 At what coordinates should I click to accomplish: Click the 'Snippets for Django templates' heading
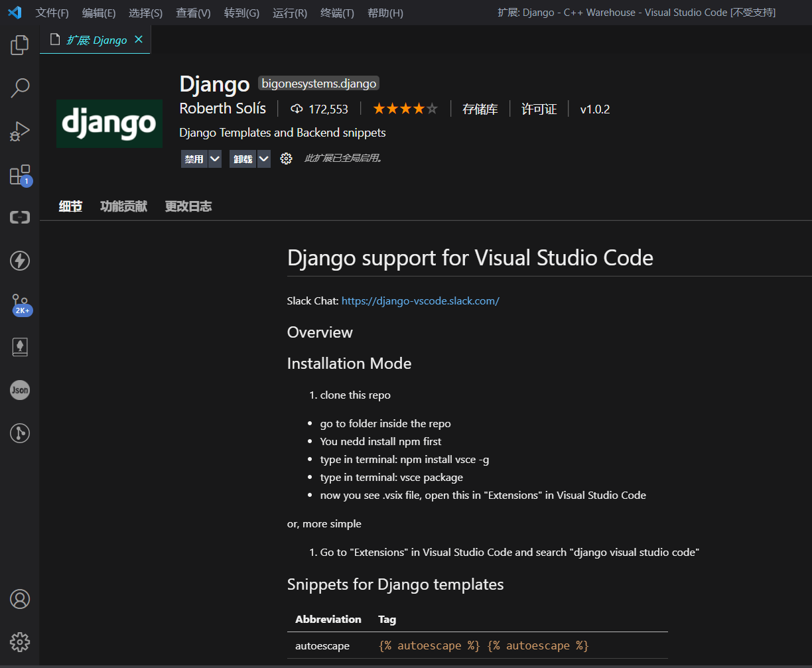(x=395, y=584)
